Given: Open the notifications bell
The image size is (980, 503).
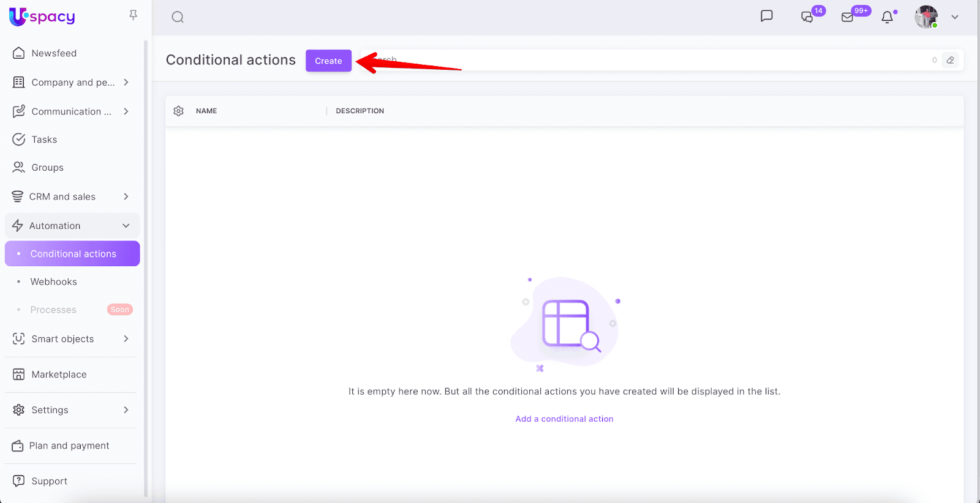Looking at the screenshot, I should [887, 17].
